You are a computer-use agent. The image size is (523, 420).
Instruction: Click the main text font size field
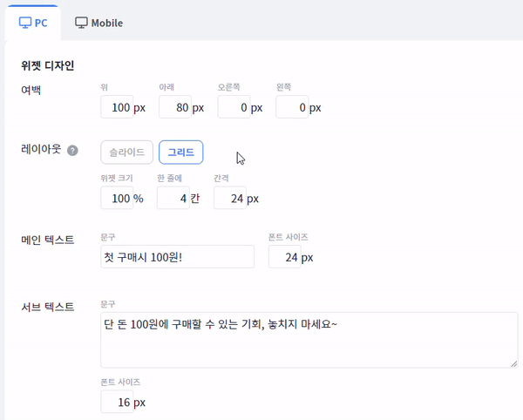tap(284, 257)
